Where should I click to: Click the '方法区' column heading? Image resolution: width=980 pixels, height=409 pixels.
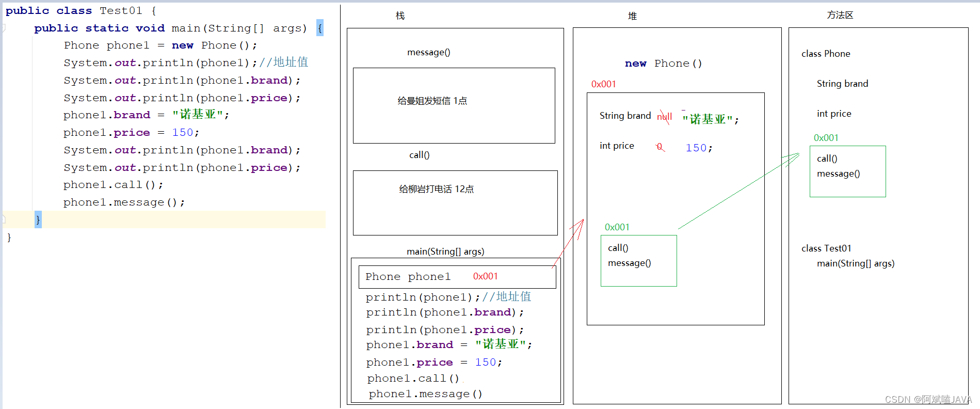pos(840,15)
